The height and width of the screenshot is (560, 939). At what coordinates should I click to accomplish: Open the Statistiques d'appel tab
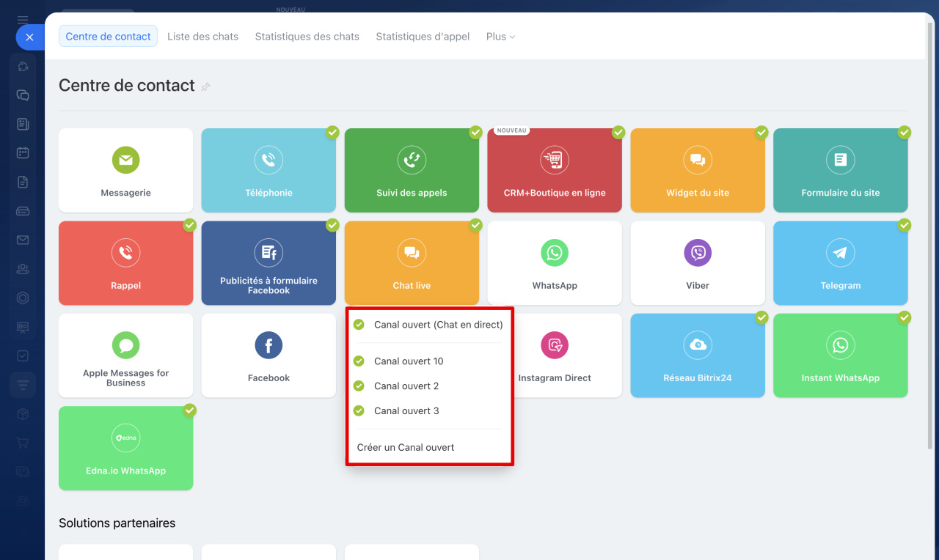point(423,36)
